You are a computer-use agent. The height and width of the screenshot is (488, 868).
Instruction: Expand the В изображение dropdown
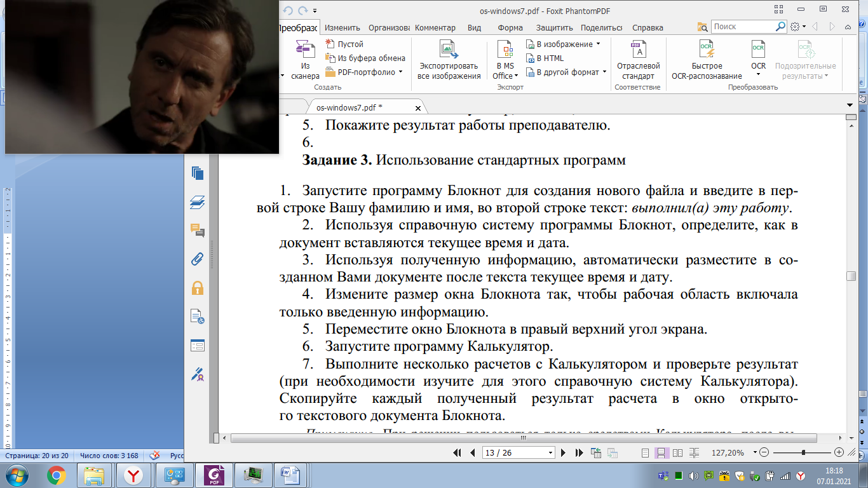tap(598, 44)
